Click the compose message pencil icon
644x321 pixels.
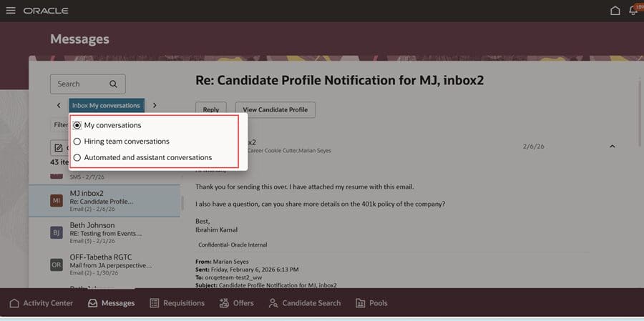pos(59,148)
